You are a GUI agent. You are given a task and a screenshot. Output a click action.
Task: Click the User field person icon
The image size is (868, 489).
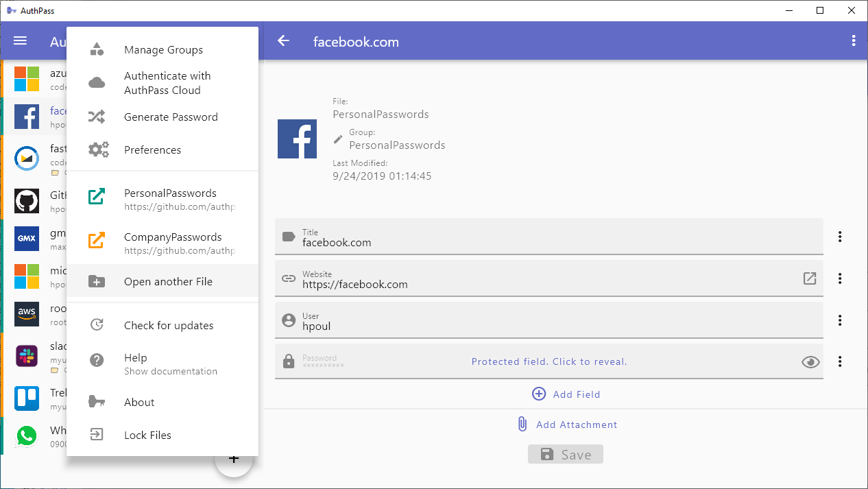tap(289, 320)
